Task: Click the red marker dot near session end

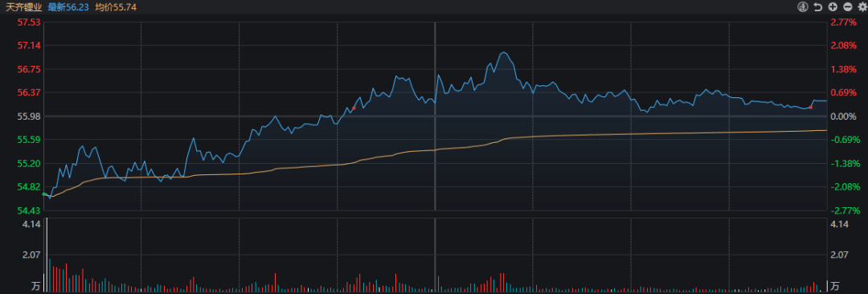Action: coord(810,107)
